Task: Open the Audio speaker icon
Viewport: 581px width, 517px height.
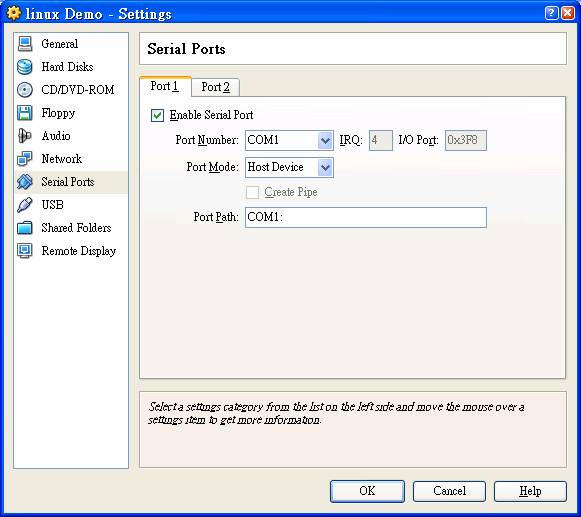Action: point(25,136)
